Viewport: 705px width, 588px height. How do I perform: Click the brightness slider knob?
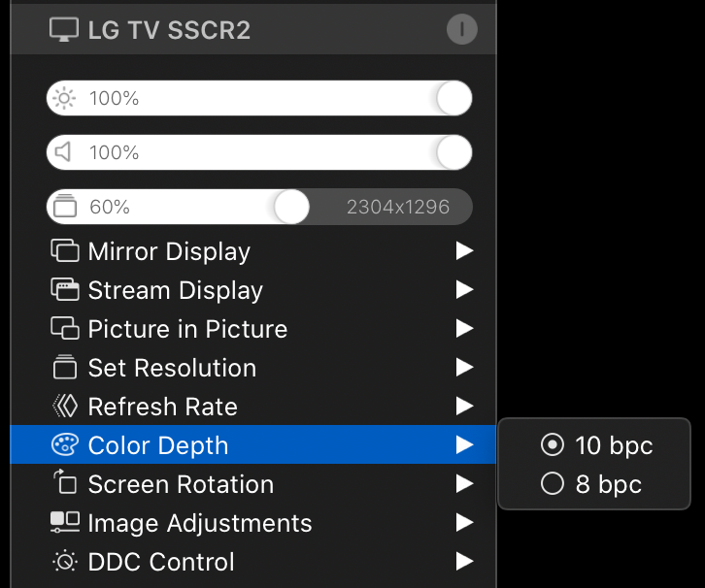453,98
